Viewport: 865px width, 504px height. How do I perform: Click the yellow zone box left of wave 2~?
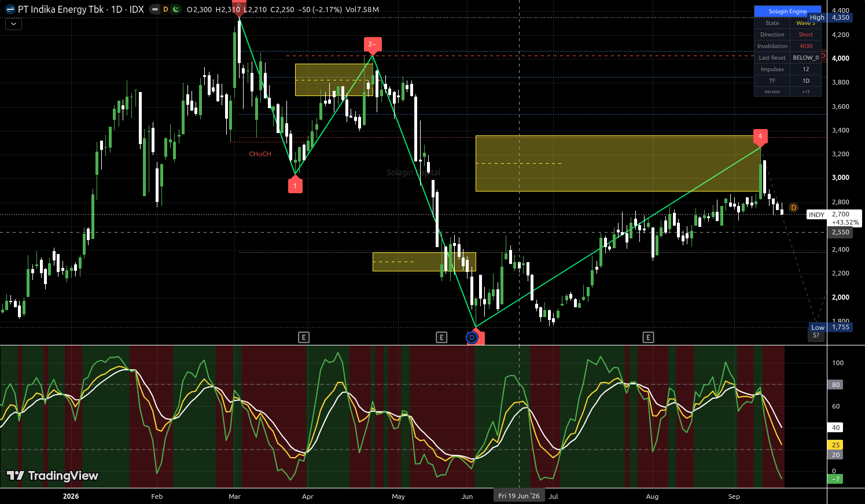tap(334, 79)
